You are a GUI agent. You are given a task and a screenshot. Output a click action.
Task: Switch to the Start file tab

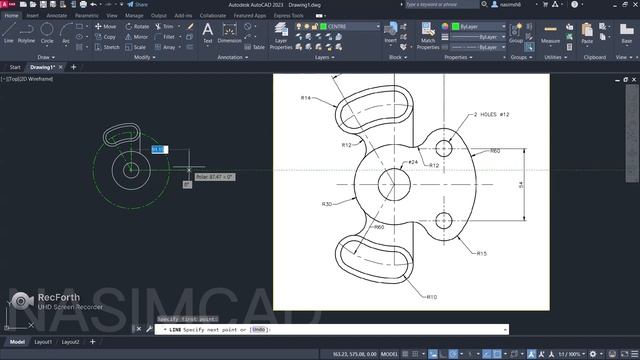[x=15, y=67]
